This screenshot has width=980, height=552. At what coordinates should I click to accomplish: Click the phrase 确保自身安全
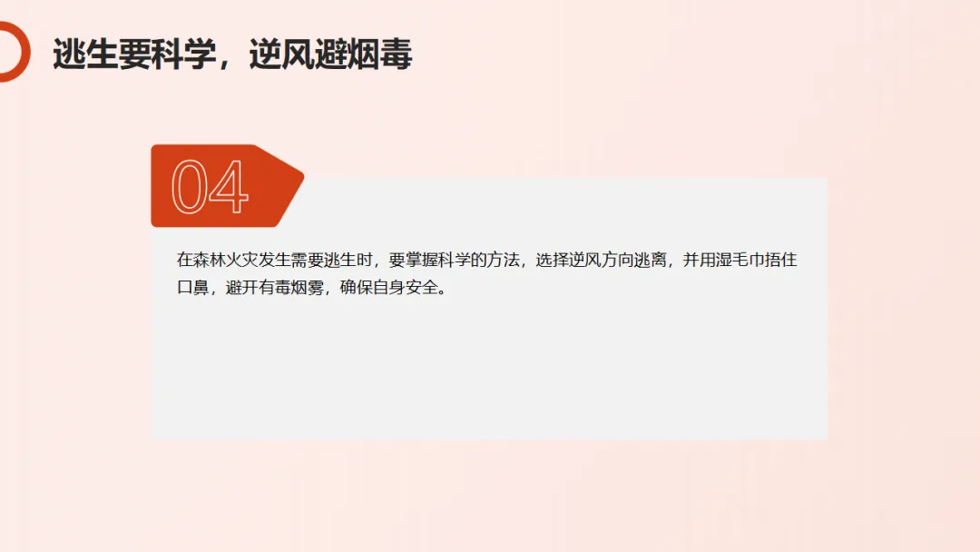[x=389, y=288]
